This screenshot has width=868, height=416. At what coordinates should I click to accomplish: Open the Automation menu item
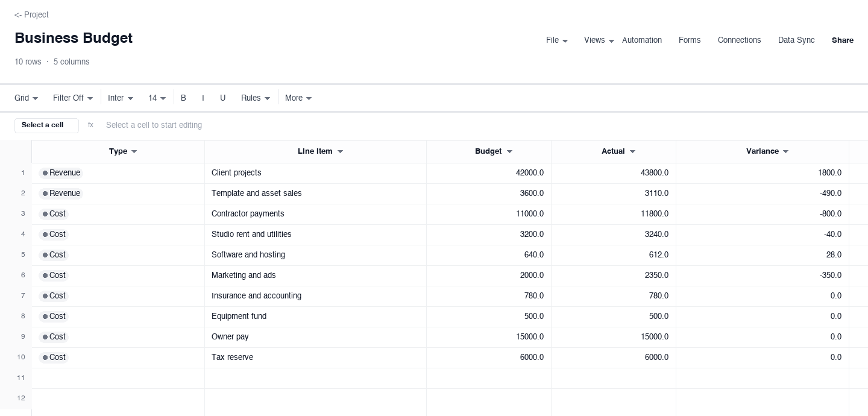click(642, 40)
